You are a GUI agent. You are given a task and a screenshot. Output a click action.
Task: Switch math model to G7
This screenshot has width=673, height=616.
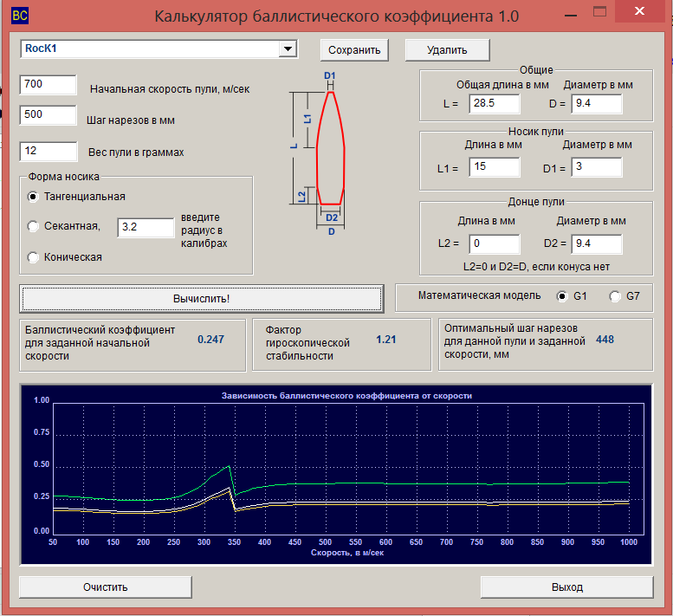(x=616, y=296)
